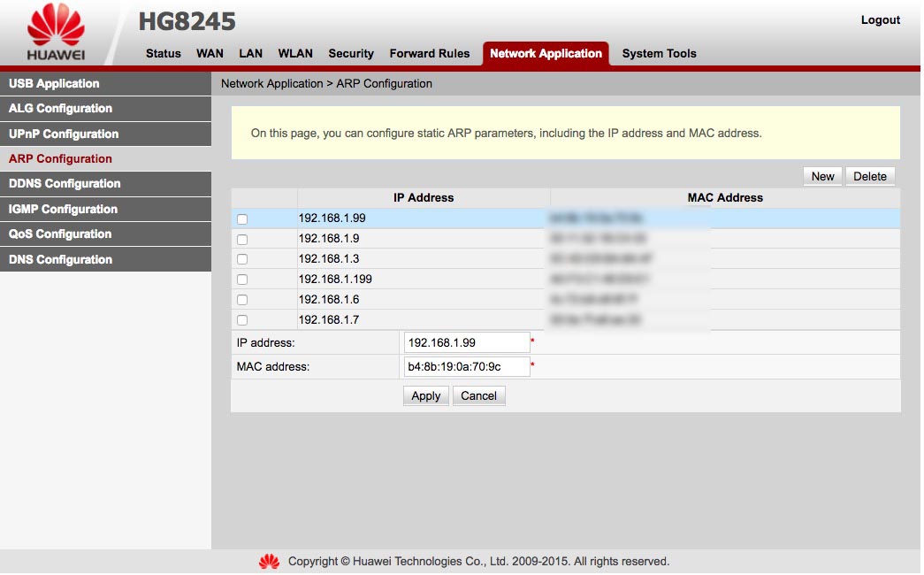Apply the ARP entry changes

coord(426,395)
